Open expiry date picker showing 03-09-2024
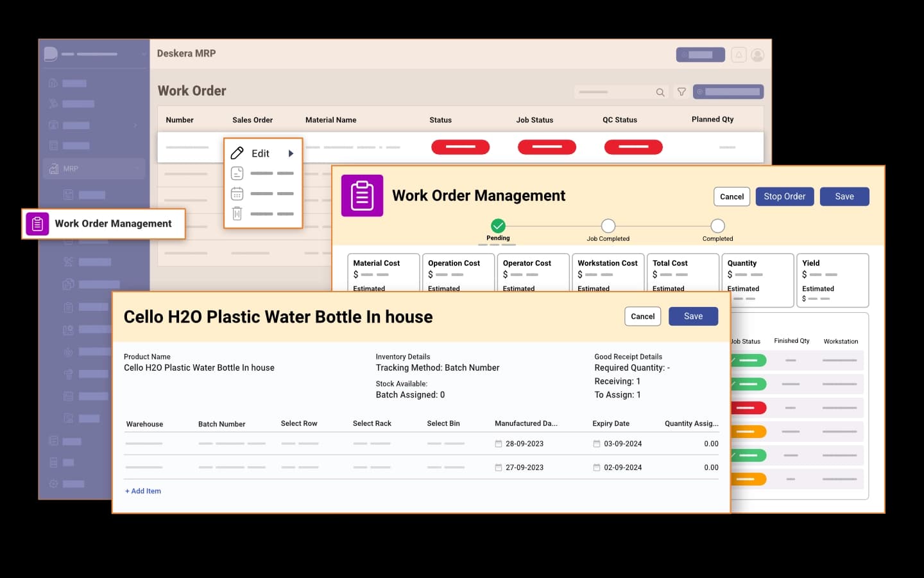Screen dimensions: 924x578 point(597,444)
